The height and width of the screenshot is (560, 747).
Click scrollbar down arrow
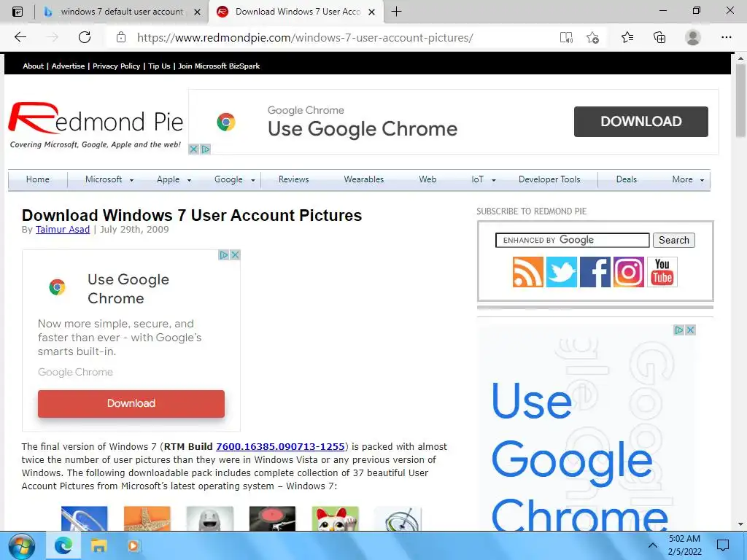740,524
